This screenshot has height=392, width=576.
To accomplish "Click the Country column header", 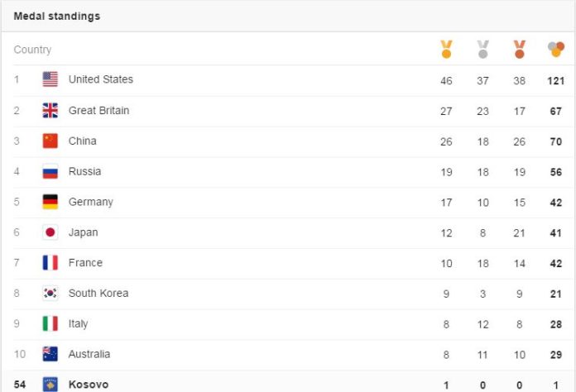I will (32, 50).
